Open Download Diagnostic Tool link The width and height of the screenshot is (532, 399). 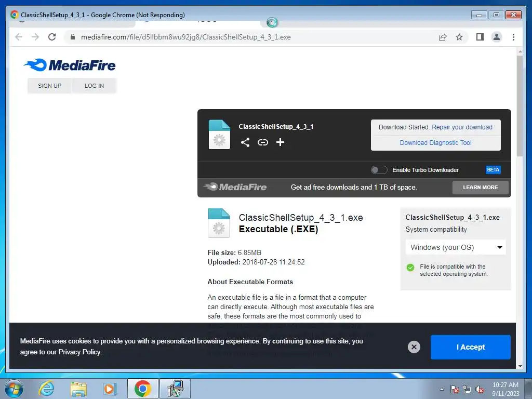click(436, 143)
